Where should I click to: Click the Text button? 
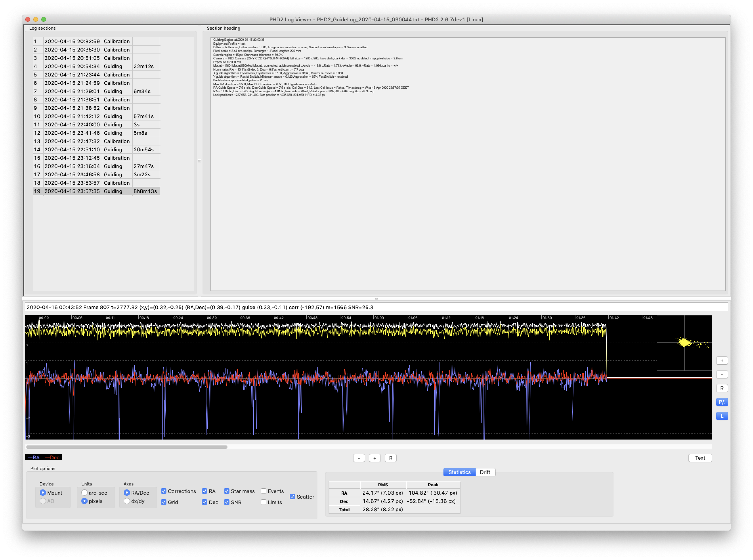click(x=700, y=458)
